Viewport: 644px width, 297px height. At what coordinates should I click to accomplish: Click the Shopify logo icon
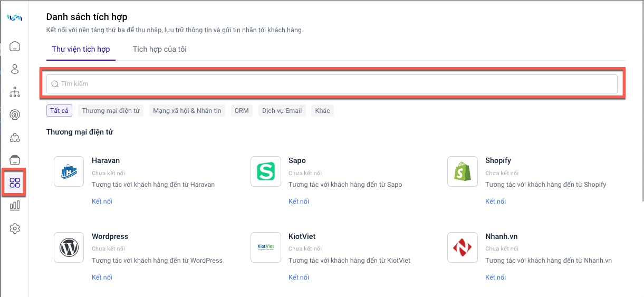point(463,171)
